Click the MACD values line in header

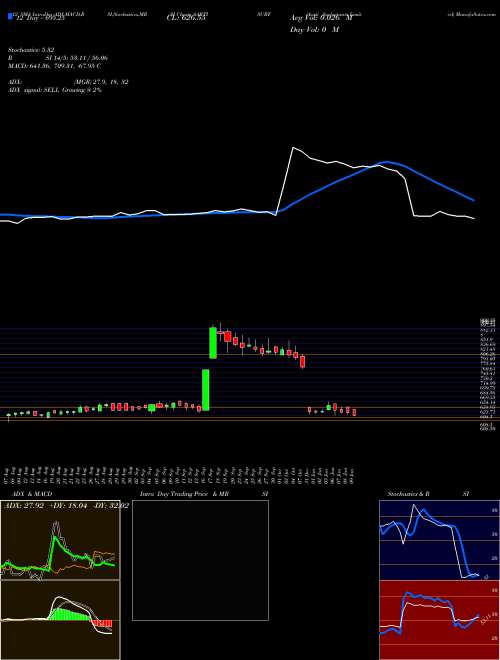coord(54,66)
